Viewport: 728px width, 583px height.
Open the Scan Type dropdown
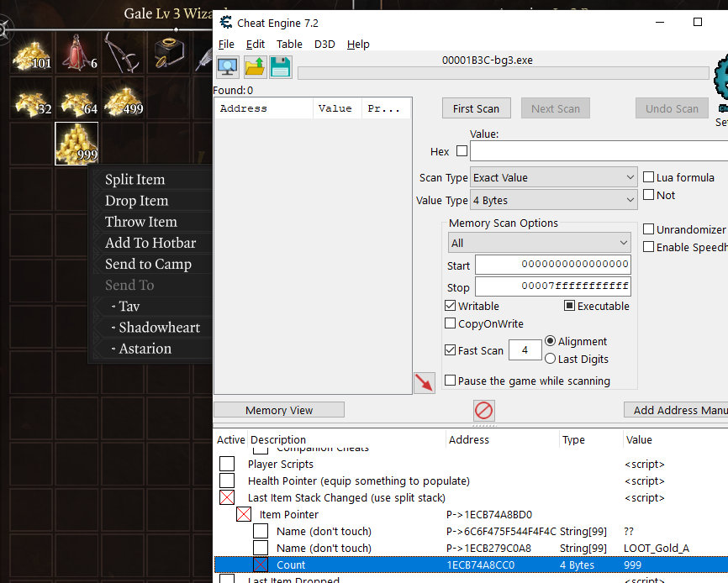(553, 177)
